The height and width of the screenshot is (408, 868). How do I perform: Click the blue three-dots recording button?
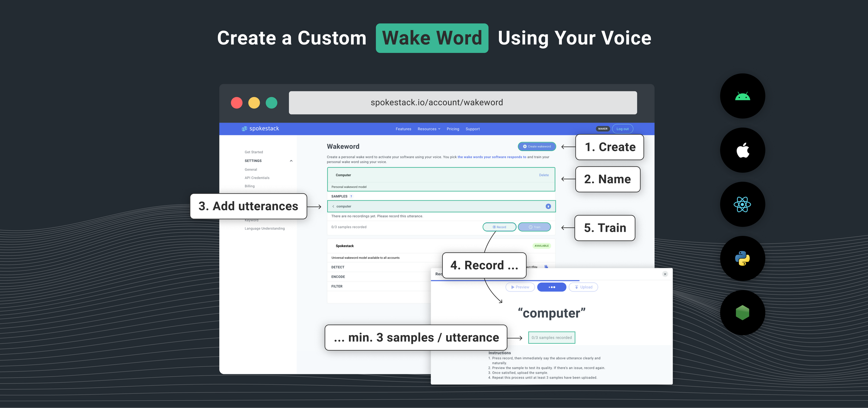click(552, 287)
